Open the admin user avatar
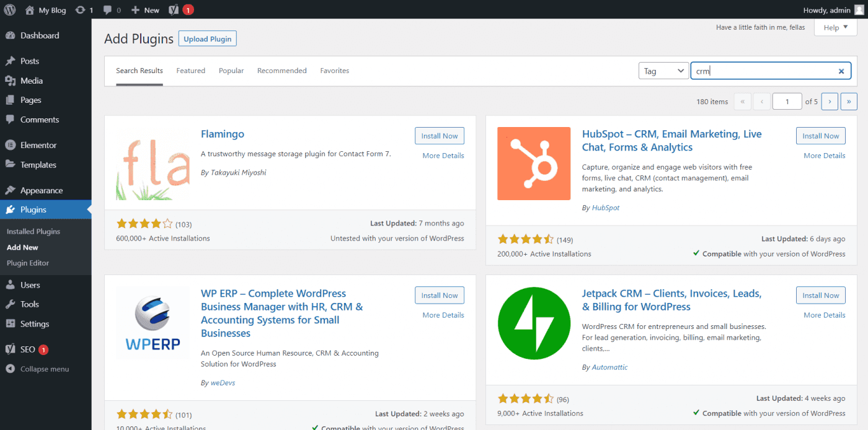This screenshot has width=868, height=430. point(858,10)
